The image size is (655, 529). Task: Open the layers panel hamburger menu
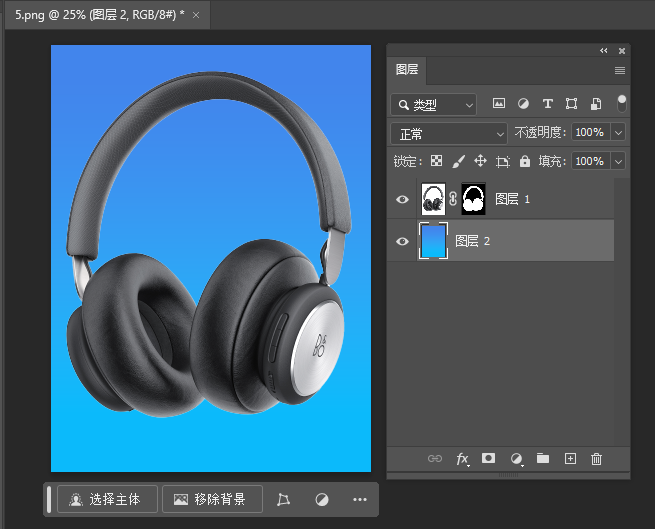tap(620, 70)
